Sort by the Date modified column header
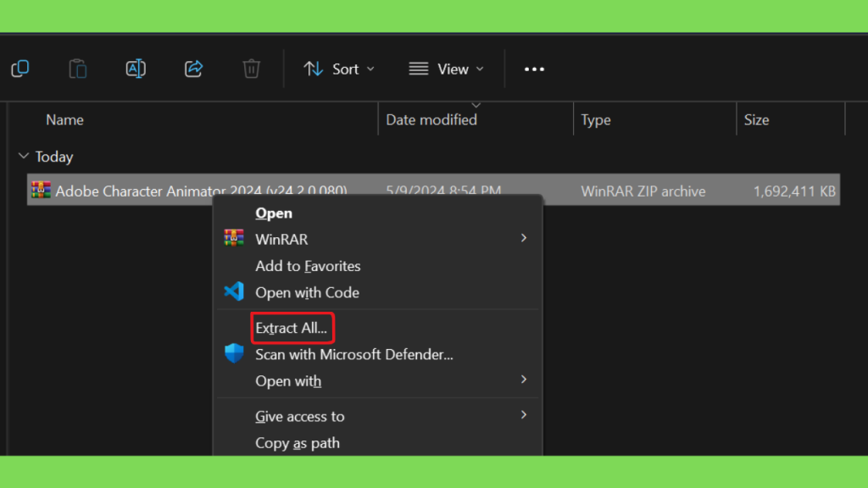Viewport: 868px width, 488px height. pos(431,119)
